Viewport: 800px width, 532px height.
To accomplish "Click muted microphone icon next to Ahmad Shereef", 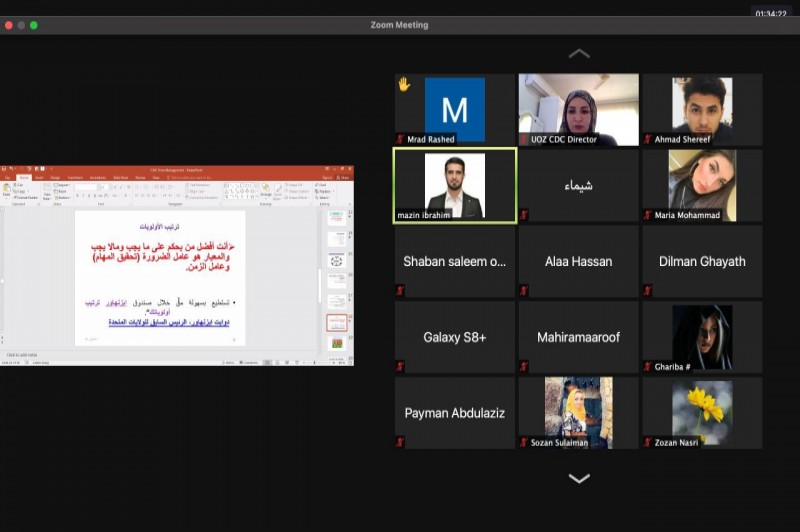I will pyautogui.click(x=648, y=139).
